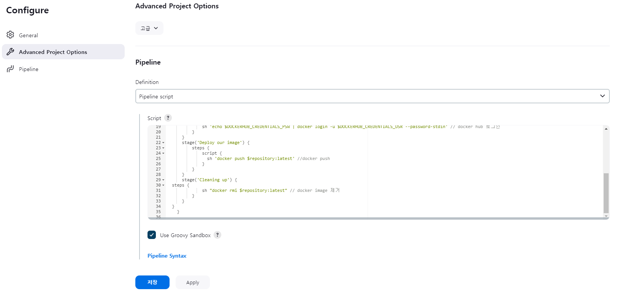The height and width of the screenshot is (307, 644).
Task: Click the Configure page heading
Action: [x=27, y=10]
